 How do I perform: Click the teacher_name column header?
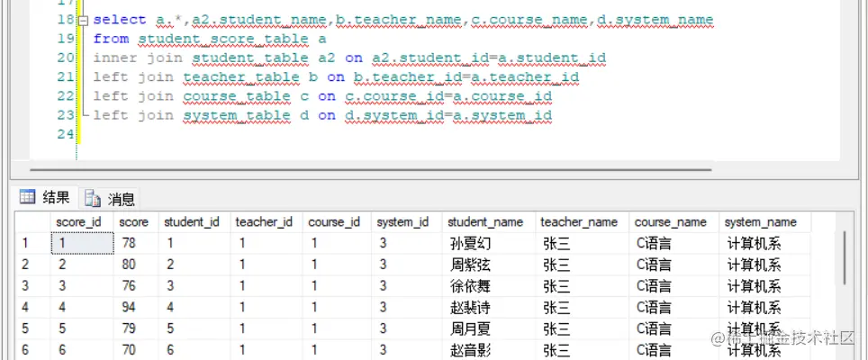point(582,222)
